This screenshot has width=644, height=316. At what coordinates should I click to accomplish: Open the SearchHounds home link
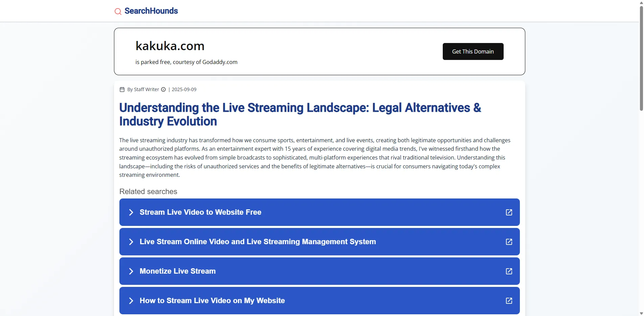click(151, 11)
